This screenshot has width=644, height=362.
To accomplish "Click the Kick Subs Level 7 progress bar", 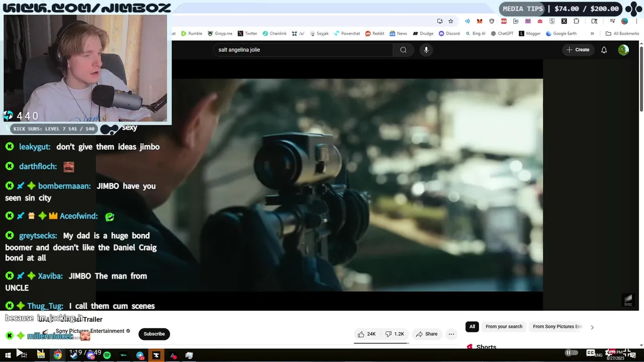I will pyautogui.click(x=54, y=129).
